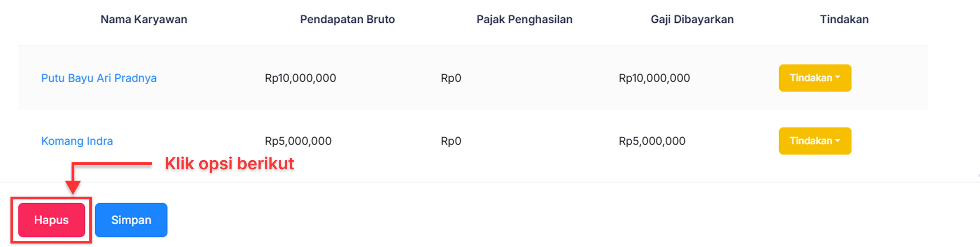This screenshot has height=247, width=980.
Task: Select the Pendapatan Bruto column header
Action: [347, 19]
